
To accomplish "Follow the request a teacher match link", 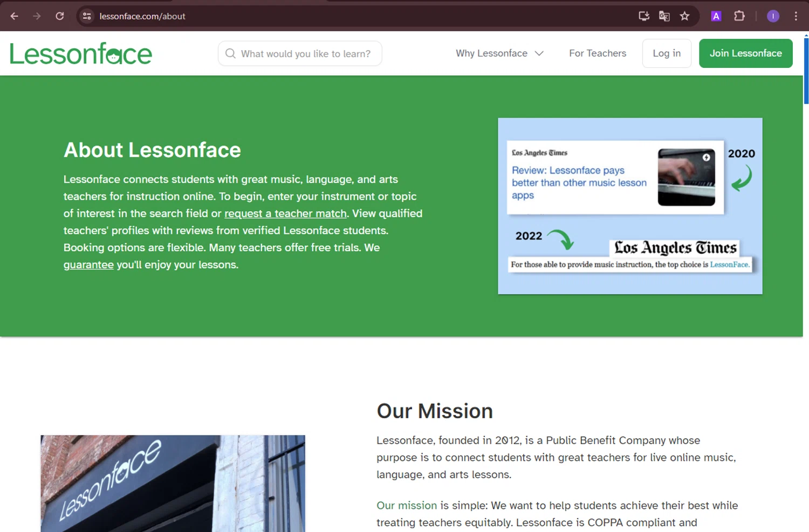I will pos(285,213).
